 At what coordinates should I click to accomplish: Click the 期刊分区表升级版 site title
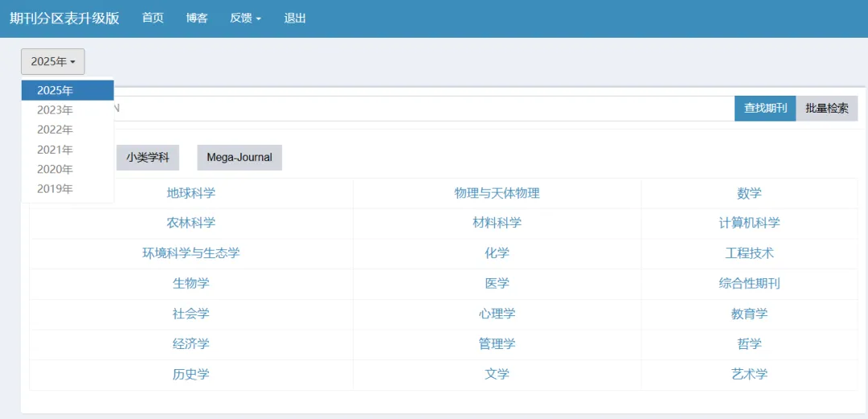click(65, 18)
